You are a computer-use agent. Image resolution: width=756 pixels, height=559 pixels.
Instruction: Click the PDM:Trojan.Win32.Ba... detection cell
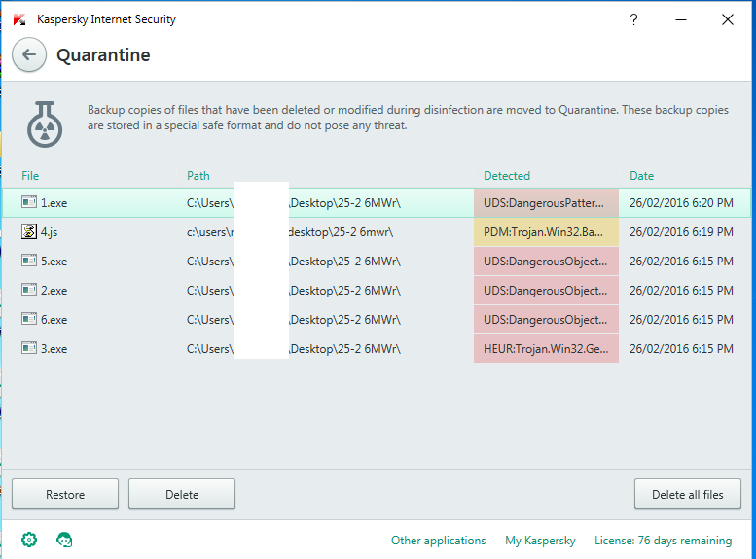(x=546, y=232)
